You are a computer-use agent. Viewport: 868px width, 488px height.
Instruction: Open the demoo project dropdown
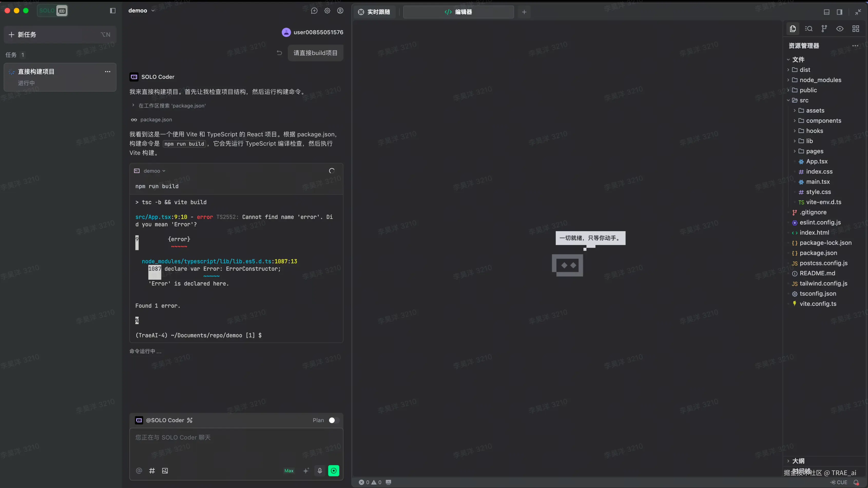(141, 11)
